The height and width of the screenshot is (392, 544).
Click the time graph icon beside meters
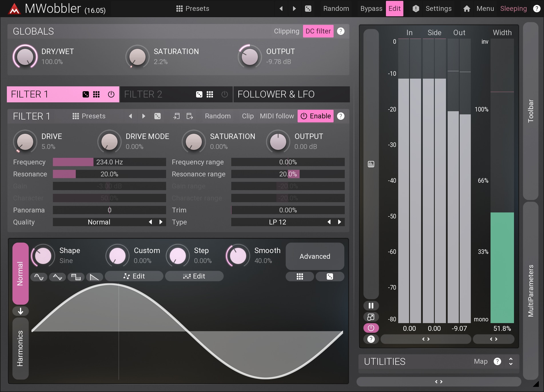click(371, 164)
